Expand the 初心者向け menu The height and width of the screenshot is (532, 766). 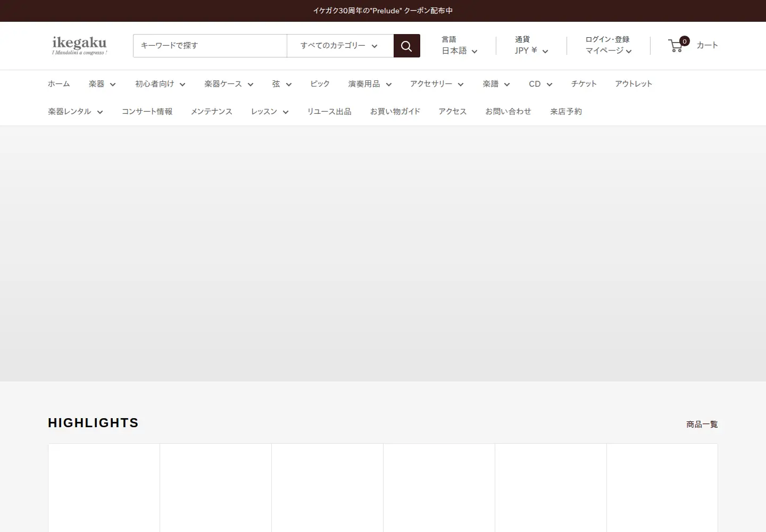[160, 84]
